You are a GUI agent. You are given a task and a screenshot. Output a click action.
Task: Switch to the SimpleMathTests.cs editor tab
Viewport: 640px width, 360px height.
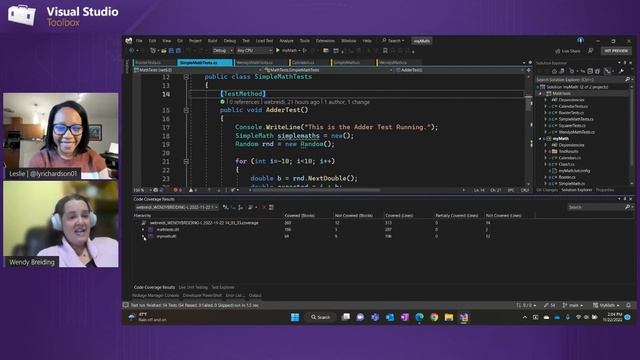204,62
